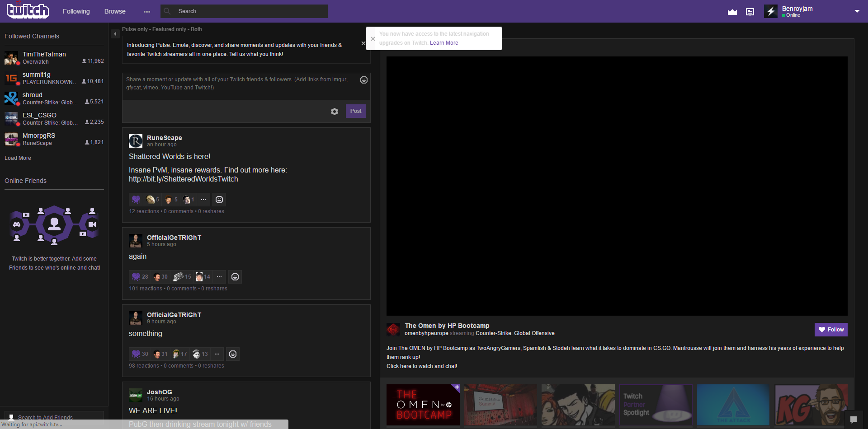Viewport: 868px width, 429px height.
Task: Click the featured stream video player
Action: point(617,186)
